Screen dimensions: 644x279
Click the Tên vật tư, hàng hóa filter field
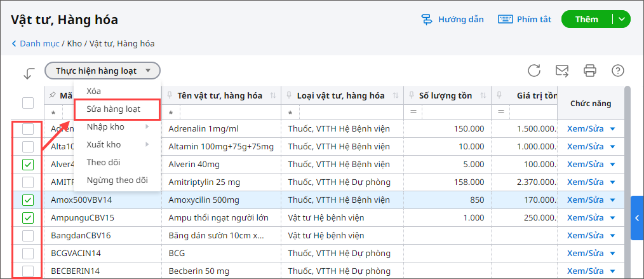click(x=222, y=112)
